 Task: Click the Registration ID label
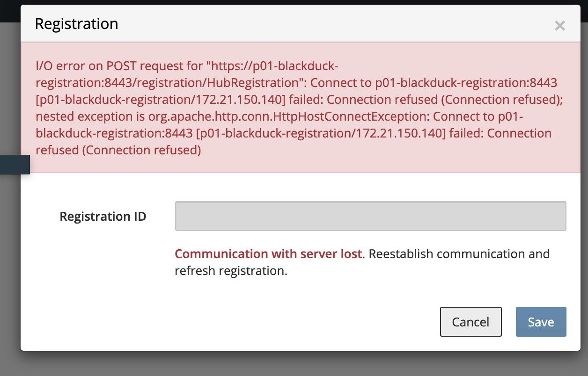pos(103,216)
